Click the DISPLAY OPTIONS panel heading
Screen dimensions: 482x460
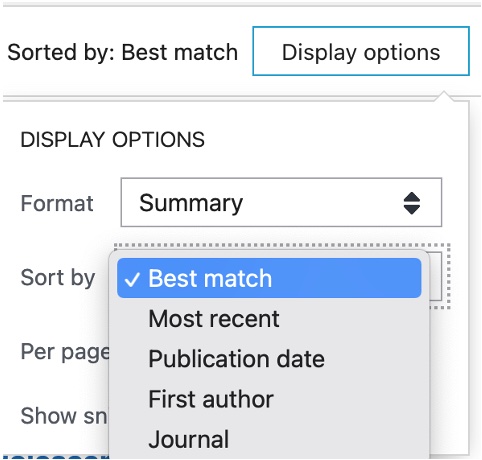tap(113, 139)
